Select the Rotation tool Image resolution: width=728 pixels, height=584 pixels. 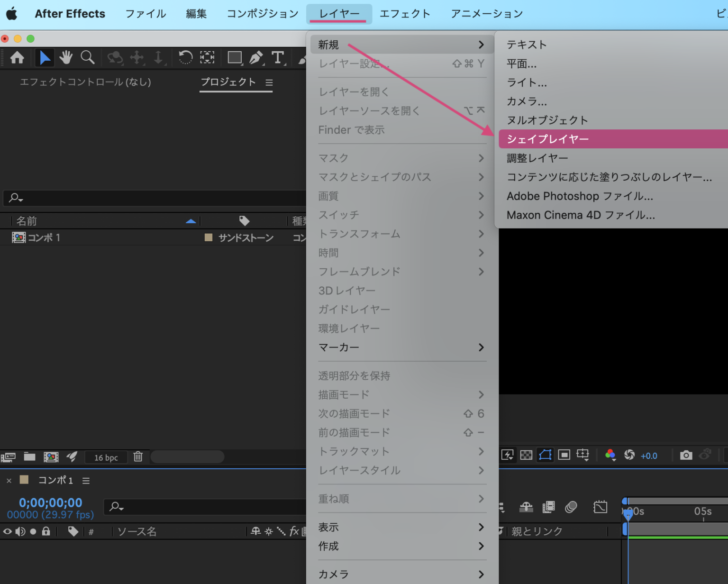(185, 57)
